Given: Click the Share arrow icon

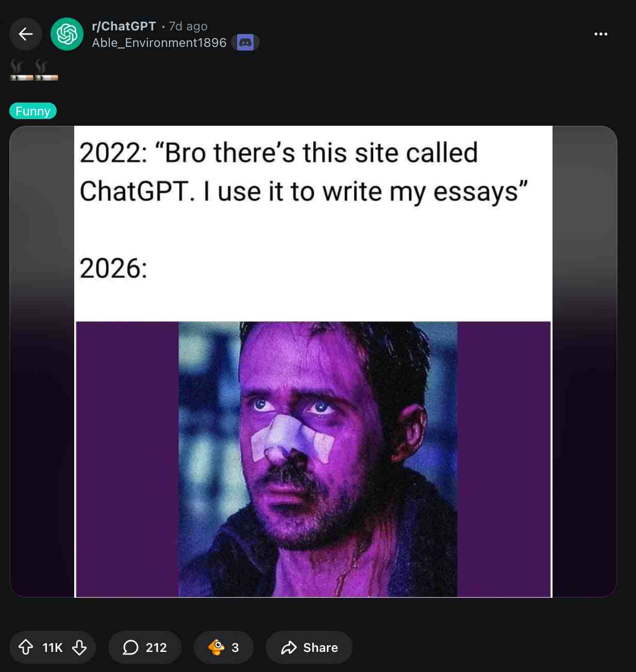Looking at the screenshot, I should click(289, 647).
